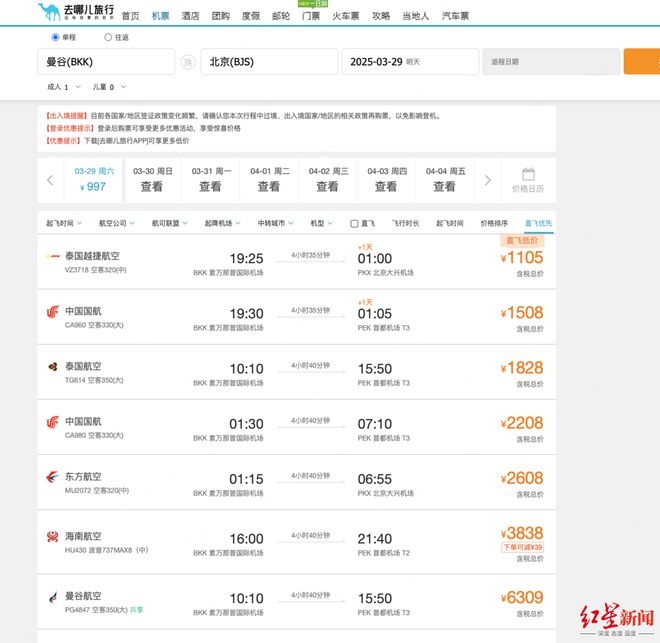Select one-way 单程 trip option
This screenshot has height=643, width=660.
55,37
